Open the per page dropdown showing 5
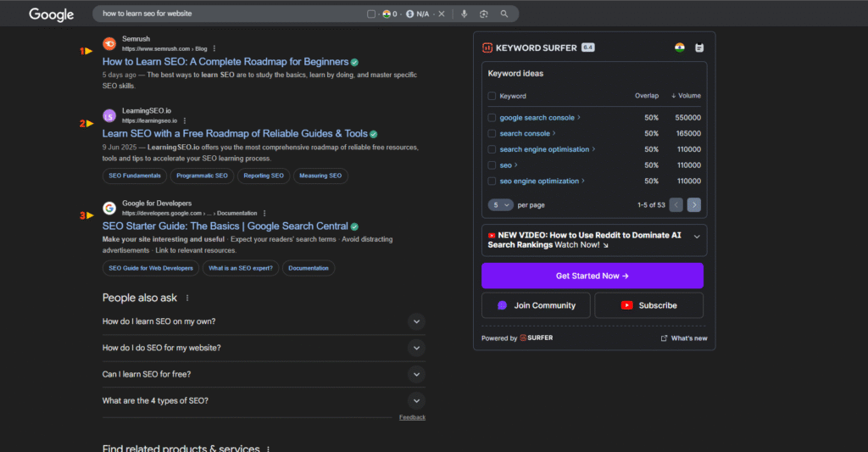 (x=500, y=205)
